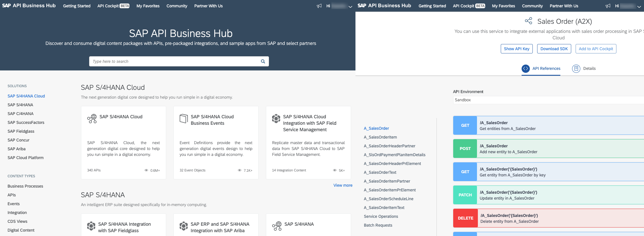The width and height of the screenshot is (644, 236).
Task: Click eye views icon on Business Events card
Action: pos(240,170)
